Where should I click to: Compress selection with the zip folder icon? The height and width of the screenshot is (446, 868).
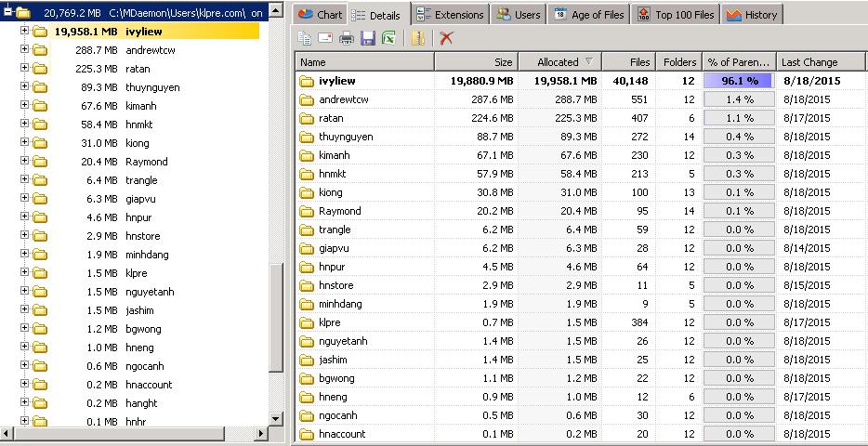point(418,37)
